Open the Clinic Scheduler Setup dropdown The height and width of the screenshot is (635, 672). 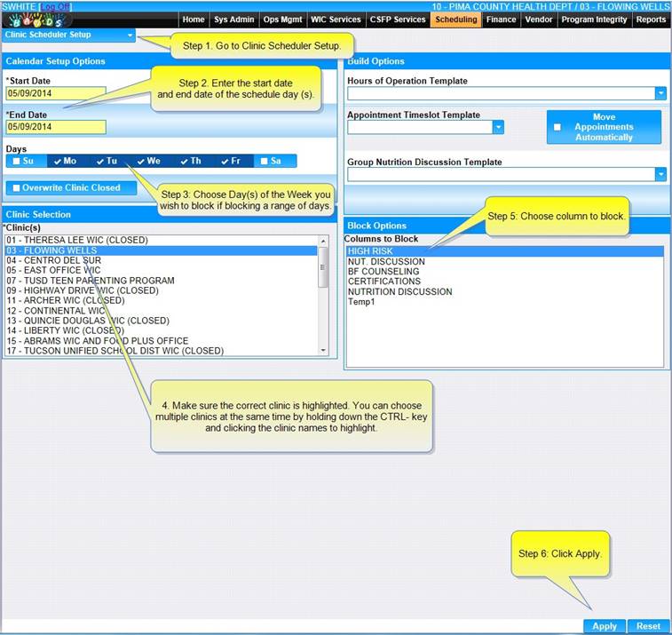[x=130, y=36]
